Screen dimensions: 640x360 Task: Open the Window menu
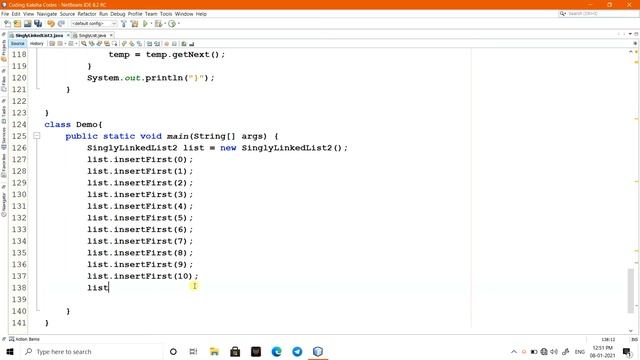click(x=184, y=14)
